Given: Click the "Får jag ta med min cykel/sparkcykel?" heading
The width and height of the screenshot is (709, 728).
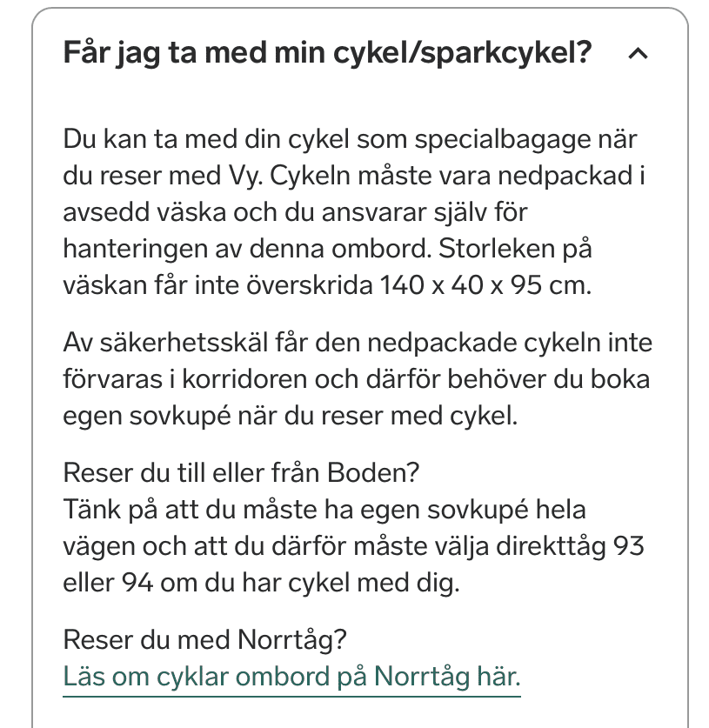Looking at the screenshot, I should (327, 53).
